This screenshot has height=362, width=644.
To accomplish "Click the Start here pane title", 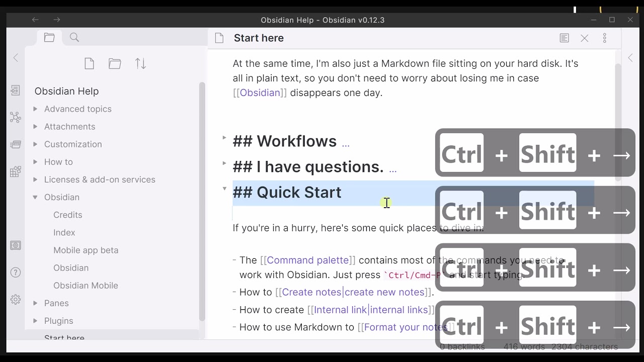I will click(x=259, y=38).
